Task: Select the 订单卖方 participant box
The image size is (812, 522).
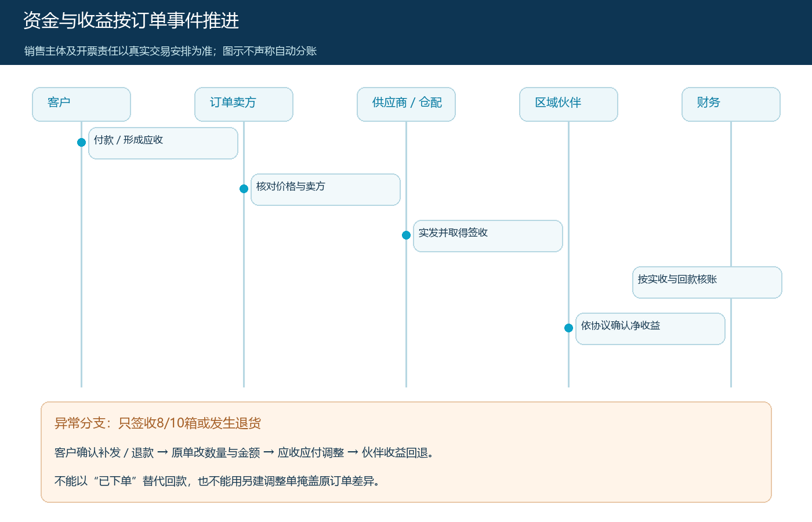Action: [244, 104]
